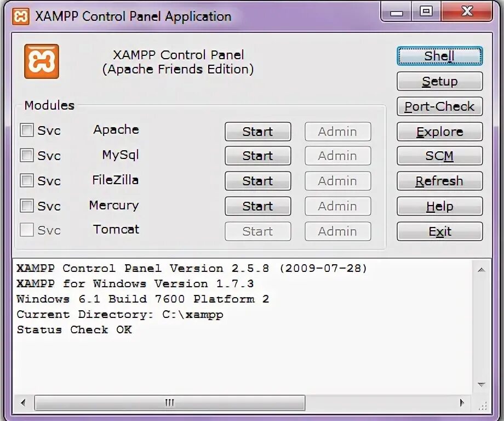Screen dimensions: 504x421
Task: Click Refresh button
Action: point(440,181)
